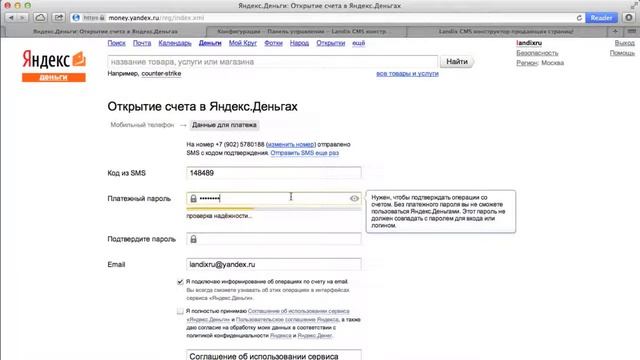Click the Reader button in address bar
Screen dimensions: 640x360
(x=601, y=18)
